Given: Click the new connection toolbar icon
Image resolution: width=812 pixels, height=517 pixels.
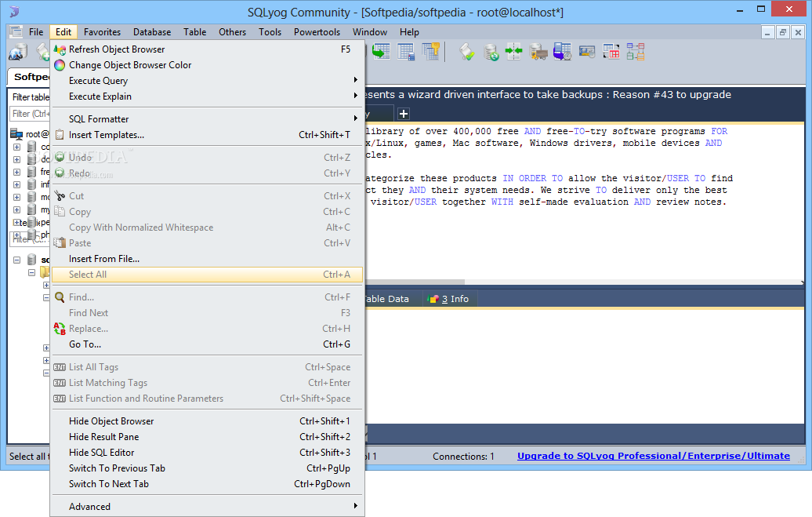Looking at the screenshot, I should coord(18,52).
